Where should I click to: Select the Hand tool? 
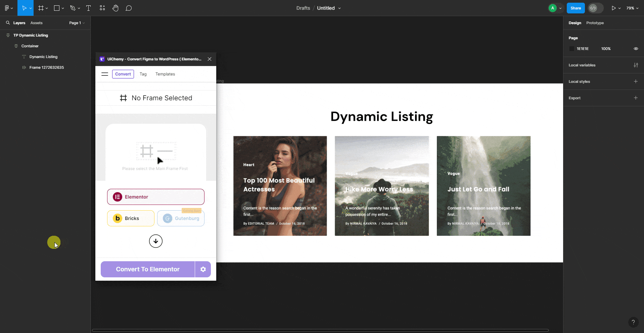(x=115, y=8)
